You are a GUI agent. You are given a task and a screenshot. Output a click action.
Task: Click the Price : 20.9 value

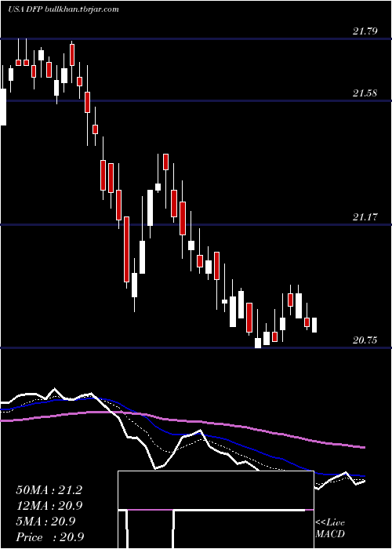click(x=50, y=537)
